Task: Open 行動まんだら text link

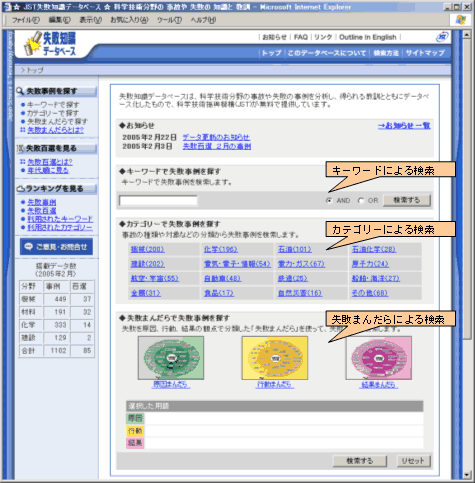Action: point(275,384)
